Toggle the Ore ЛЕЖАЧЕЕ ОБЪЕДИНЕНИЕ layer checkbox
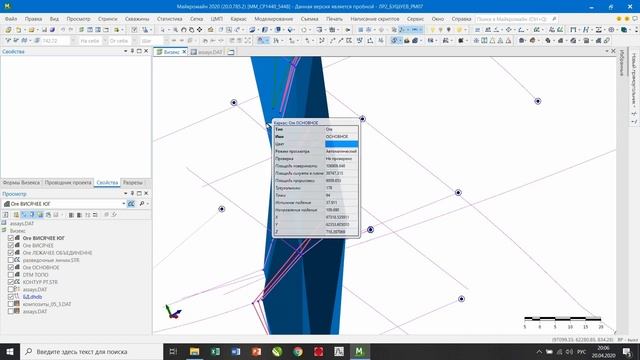Viewport: 640px width, 360px height. (x=11, y=253)
